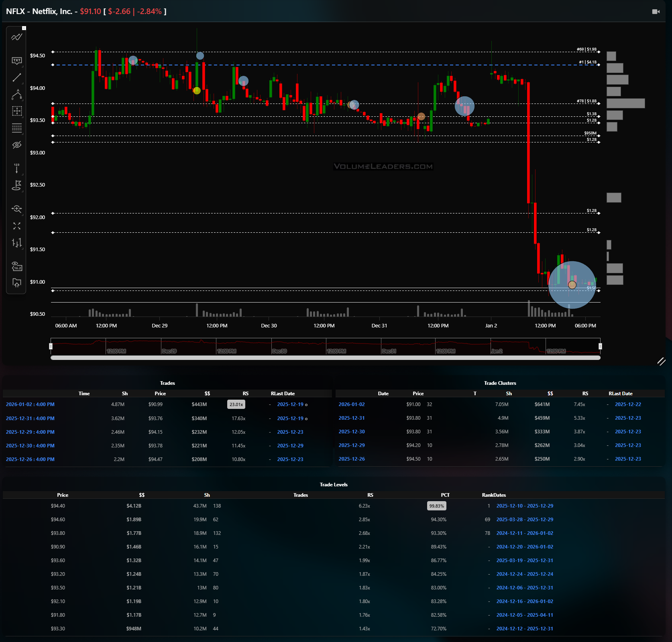The height and width of the screenshot is (642, 672).
Task: Click cluster RLast Date 2025-12-22
Action: pos(628,404)
